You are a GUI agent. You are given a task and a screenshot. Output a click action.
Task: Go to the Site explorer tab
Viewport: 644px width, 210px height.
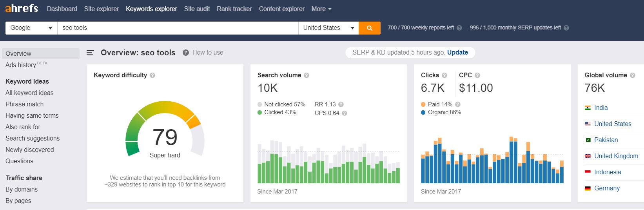pos(101,9)
